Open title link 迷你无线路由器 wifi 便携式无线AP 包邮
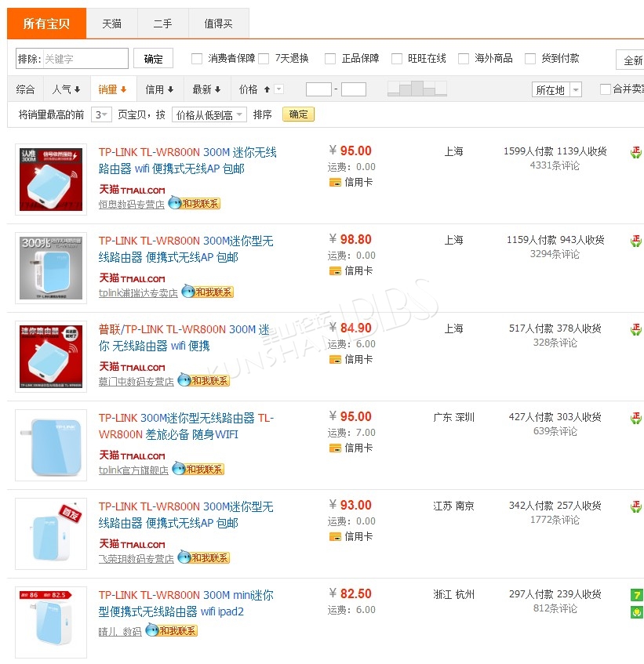 coord(187,161)
